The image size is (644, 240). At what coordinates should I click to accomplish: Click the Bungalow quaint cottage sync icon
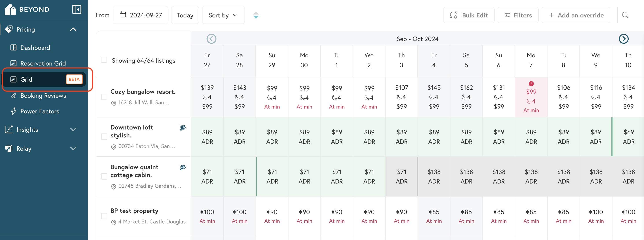coord(182,167)
